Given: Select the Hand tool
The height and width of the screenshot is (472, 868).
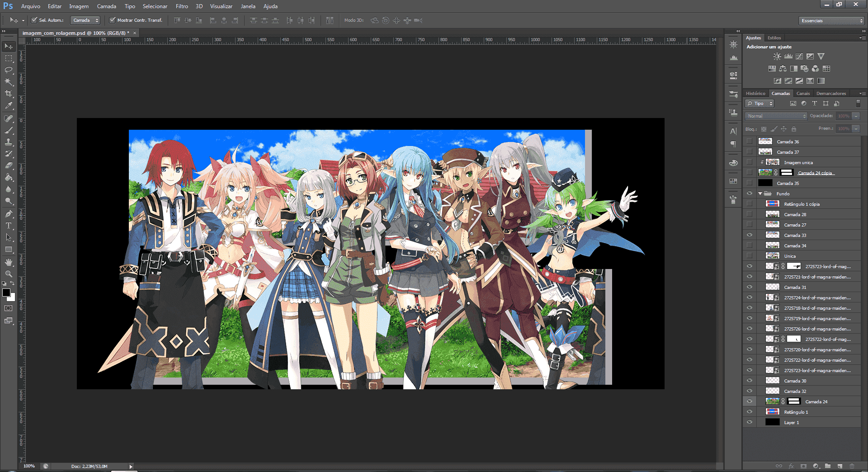Looking at the screenshot, I should click(x=9, y=262).
